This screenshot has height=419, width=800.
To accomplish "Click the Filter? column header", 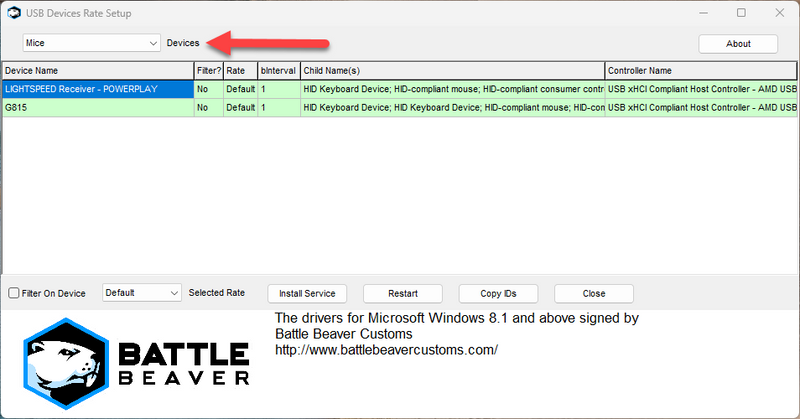I will coord(208,71).
